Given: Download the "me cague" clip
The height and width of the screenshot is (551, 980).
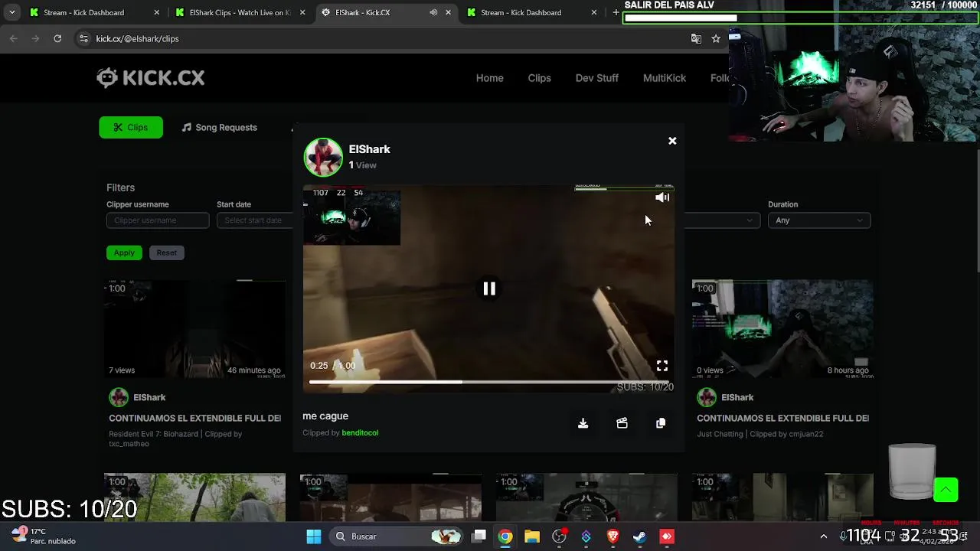Looking at the screenshot, I should [x=583, y=423].
